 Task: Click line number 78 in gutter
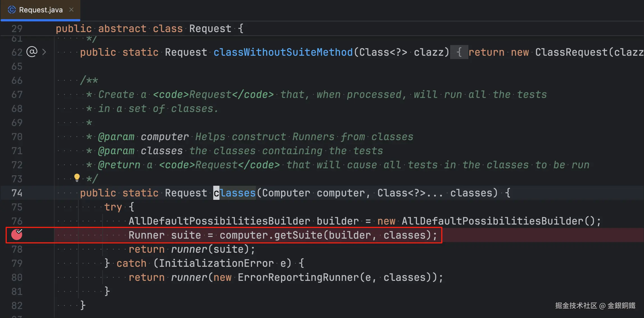click(17, 249)
